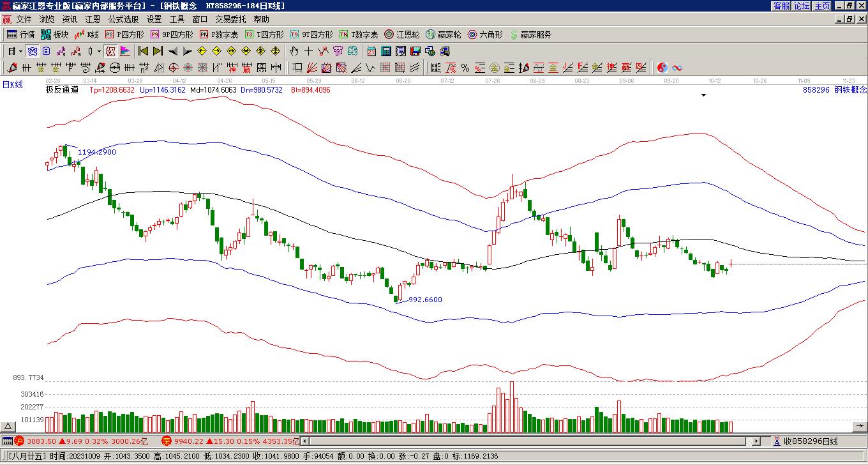This screenshot has width=868, height=465.
Task: Open the 工具 menu
Action: click(177, 19)
